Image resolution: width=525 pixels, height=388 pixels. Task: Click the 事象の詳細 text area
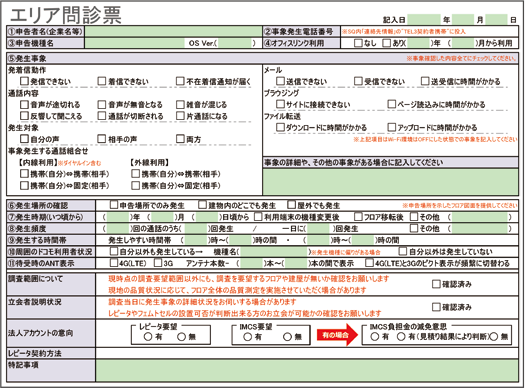390,182
